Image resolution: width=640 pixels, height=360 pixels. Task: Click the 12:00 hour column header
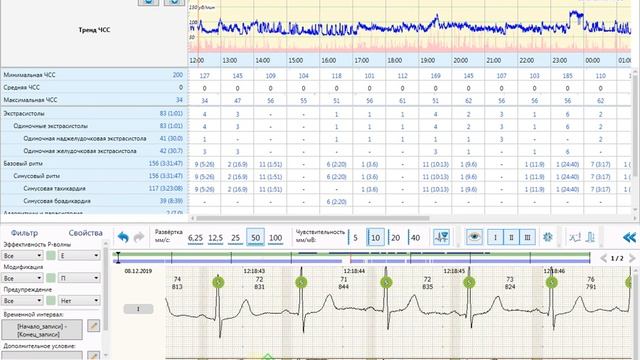tap(196, 60)
